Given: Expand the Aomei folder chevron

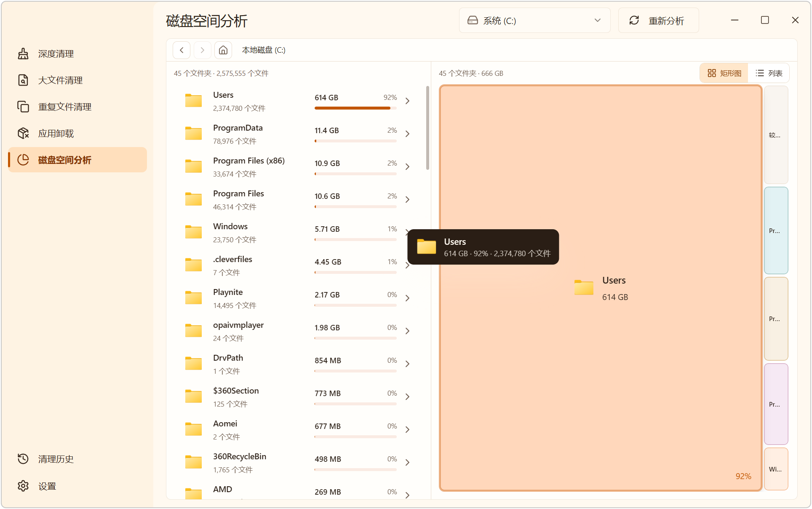Looking at the screenshot, I should pyautogui.click(x=407, y=430).
